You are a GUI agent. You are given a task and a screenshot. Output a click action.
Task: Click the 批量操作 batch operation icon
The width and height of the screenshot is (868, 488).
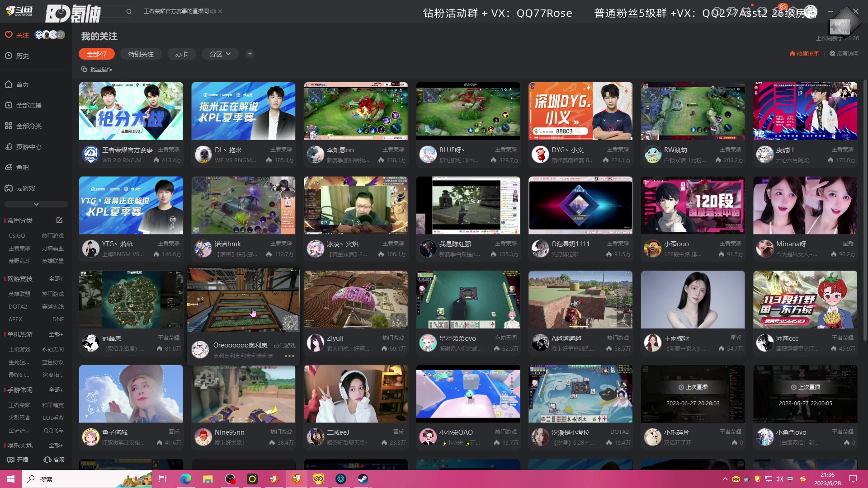coord(84,69)
